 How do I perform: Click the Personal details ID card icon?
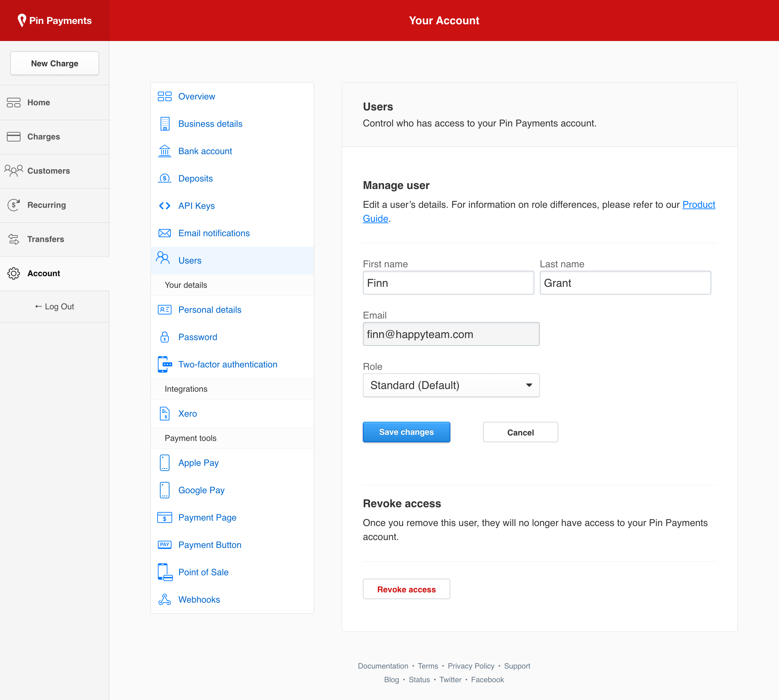point(165,309)
